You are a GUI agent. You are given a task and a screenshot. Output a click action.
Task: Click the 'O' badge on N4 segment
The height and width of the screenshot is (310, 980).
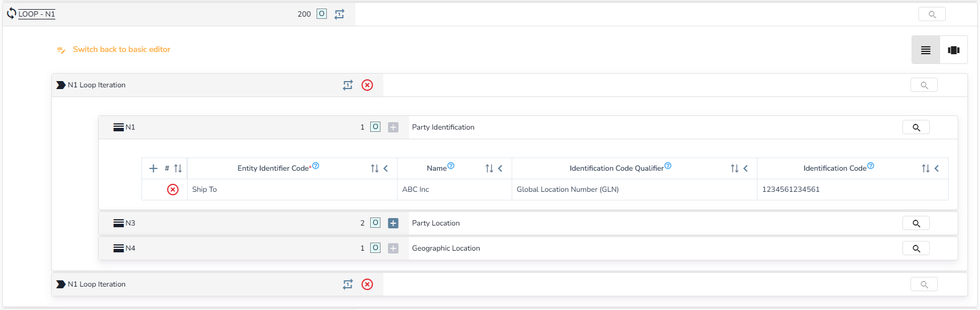pos(375,248)
